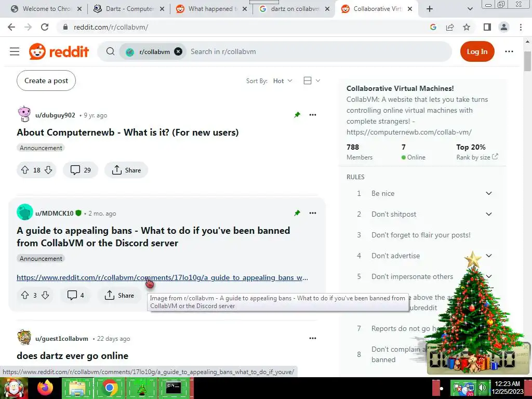
Task: Click the address bar URL
Action: click(x=111, y=27)
